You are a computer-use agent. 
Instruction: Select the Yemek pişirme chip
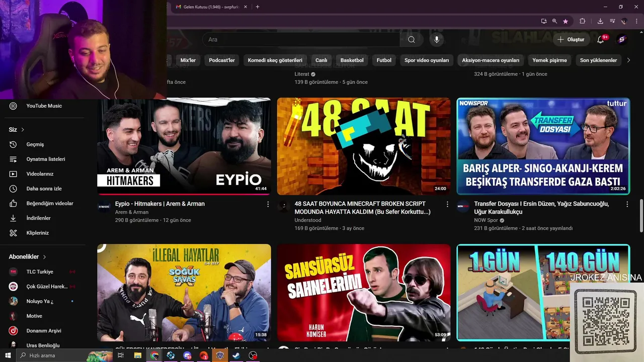pyautogui.click(x=549, y=60)
